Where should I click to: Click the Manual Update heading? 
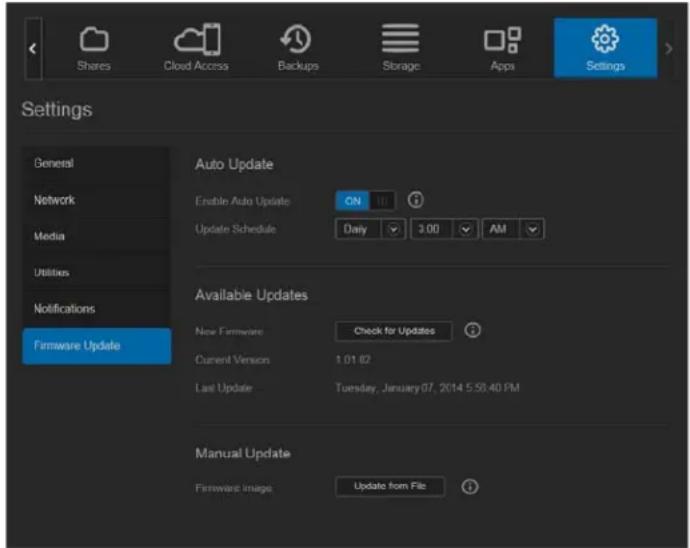pyautogui.click(x=242, y=453)
